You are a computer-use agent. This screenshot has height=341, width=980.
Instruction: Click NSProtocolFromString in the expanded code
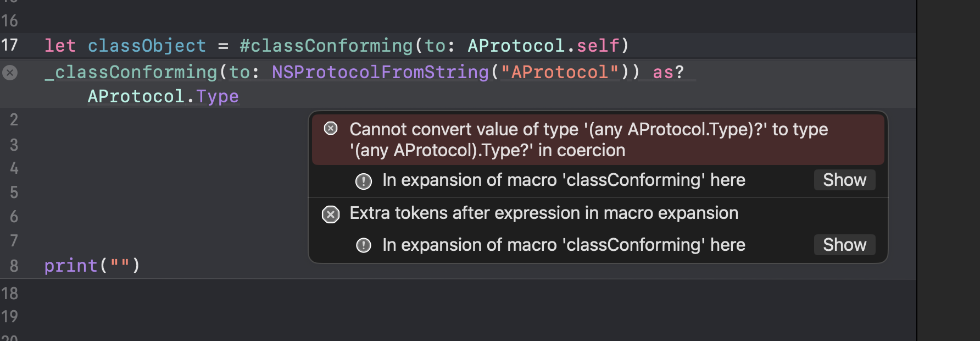click(380, 72)
